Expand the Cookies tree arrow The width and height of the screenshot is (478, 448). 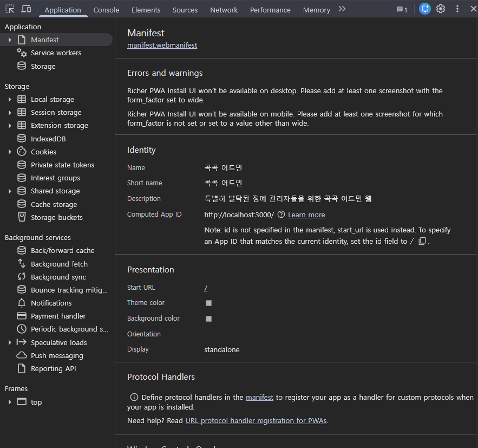tap(10, 152)
